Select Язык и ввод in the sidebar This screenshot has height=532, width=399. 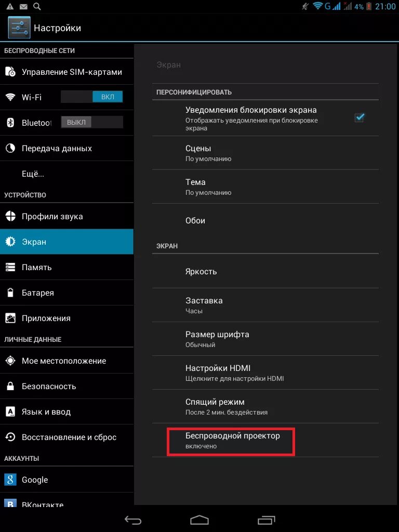click(x=66, y=411)
